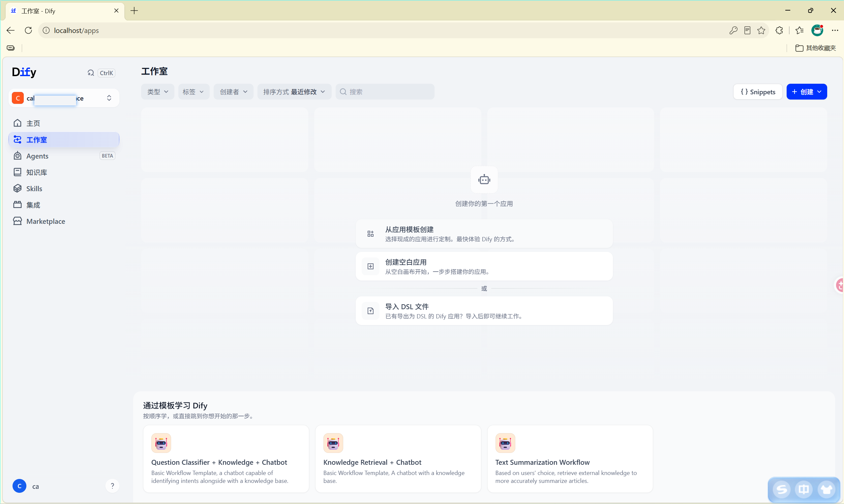Screen dimensions: 844x504
Task: Choose 导入 DSL 文件 option
Action: click(484, 311)
